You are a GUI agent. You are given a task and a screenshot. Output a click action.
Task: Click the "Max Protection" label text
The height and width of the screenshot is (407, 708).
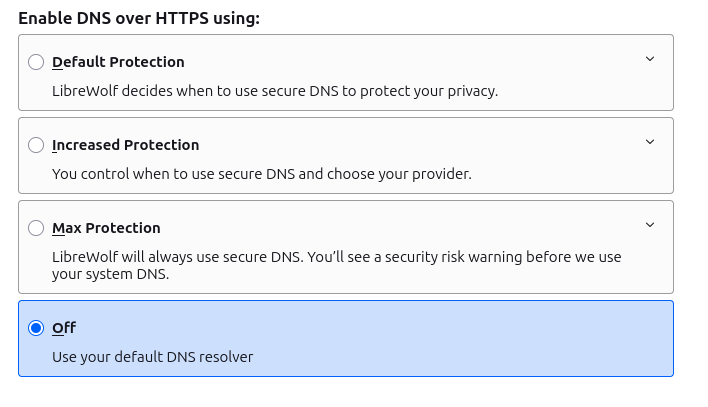(106, 228)
